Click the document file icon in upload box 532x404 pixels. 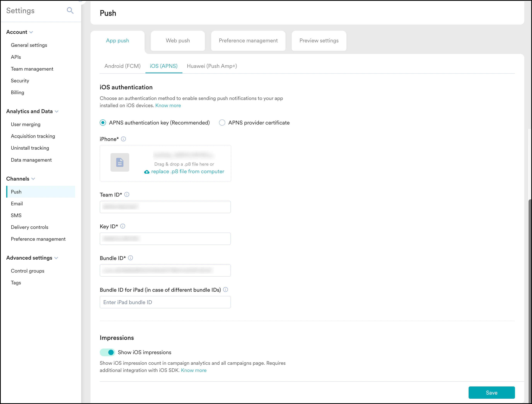(120, 162)
